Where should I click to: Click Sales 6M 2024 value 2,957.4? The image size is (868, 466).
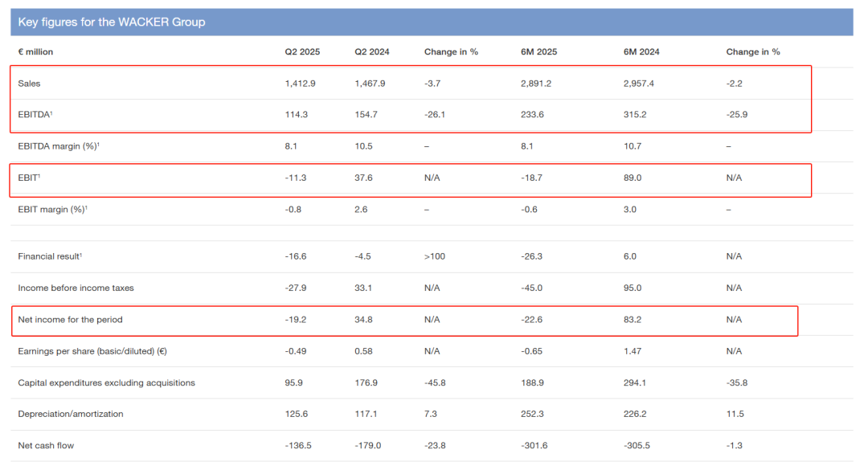point(638,83)
